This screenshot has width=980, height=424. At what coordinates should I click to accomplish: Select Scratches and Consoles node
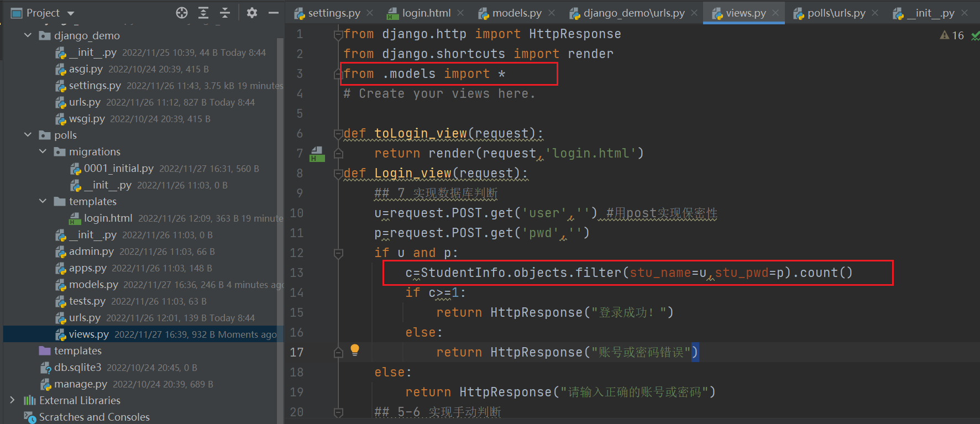click(x=94, y=417)
